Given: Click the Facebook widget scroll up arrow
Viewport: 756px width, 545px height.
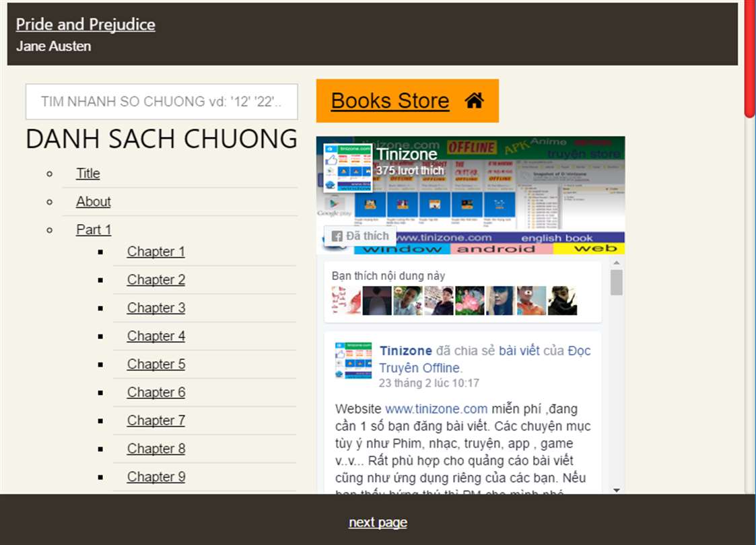Looking at the screenshot, I should pos(616,263).
